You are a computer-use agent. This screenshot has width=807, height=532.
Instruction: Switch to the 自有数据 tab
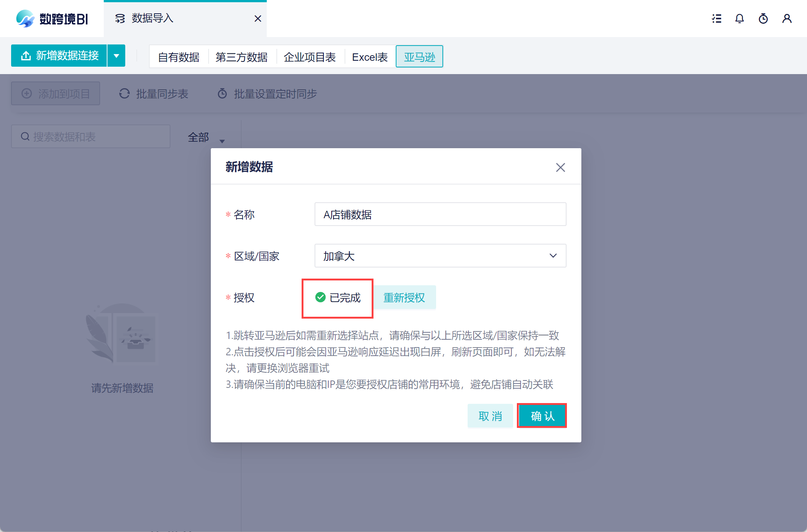coord(179,57)
